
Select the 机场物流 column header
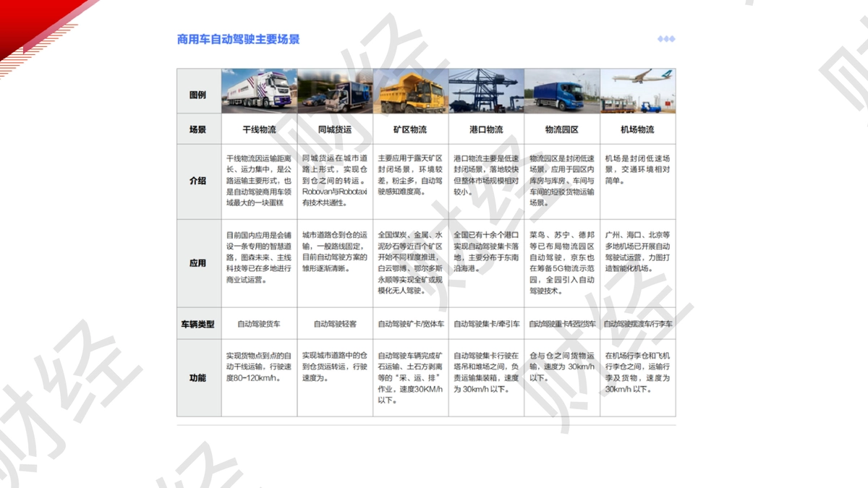click(x=637, y=129)
